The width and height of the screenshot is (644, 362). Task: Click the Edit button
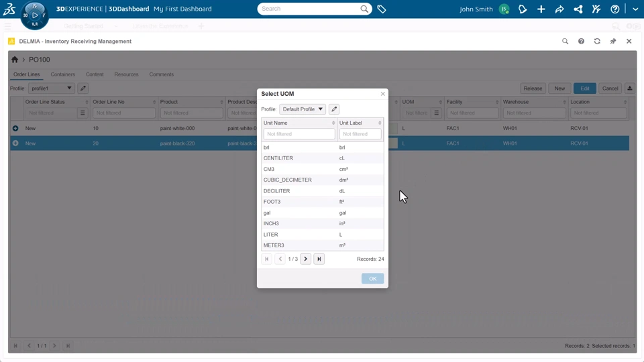[x=585, y=88]
